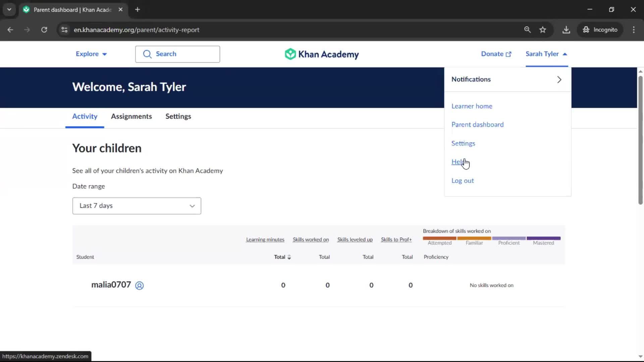Click Help in the account menu
Screen dimensions: 644x362
click(x=458, y=162)
